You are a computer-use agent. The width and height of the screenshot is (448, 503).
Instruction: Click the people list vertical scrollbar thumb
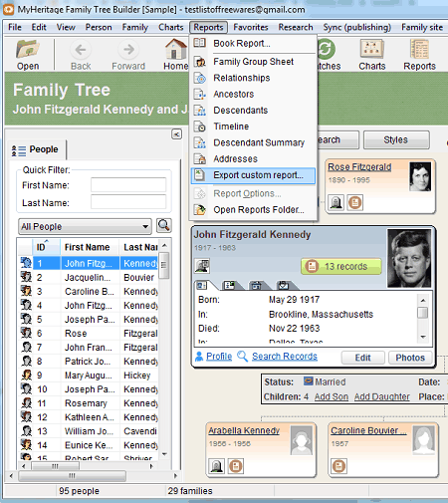(164, 265)
